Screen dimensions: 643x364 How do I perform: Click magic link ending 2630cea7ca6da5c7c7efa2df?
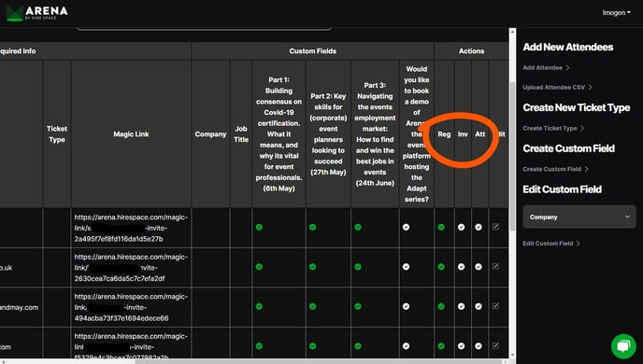pyautogui.click(x=131, y=268)
